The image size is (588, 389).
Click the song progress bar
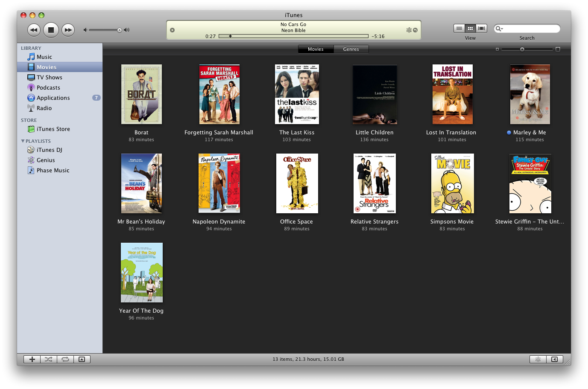[293, 36]
